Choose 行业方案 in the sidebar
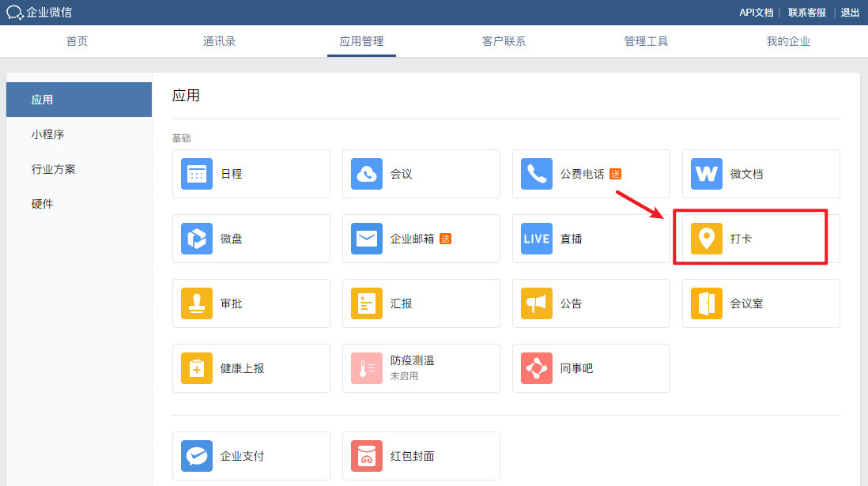Viewport: 868px width, 486px height. click(x=53, y=169)
